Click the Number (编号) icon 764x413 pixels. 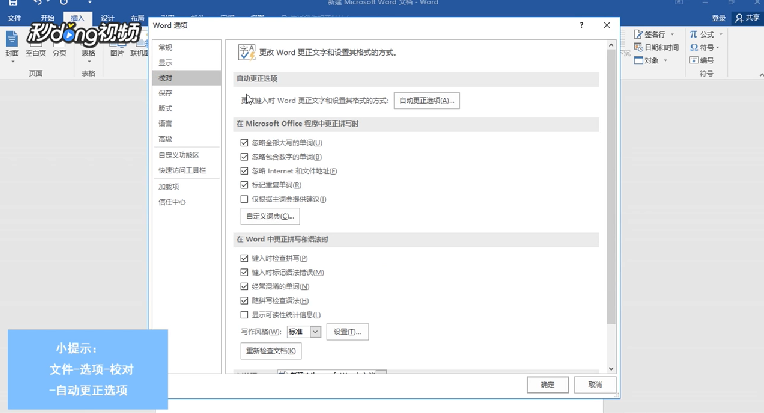point(694,60)
